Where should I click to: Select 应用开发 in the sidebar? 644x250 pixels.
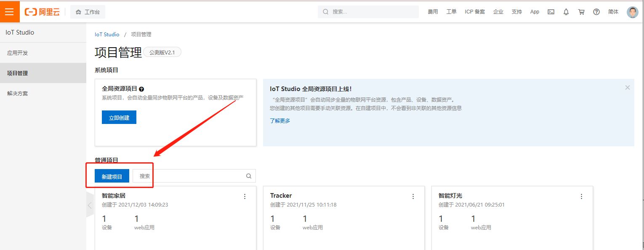pos(43,53)
